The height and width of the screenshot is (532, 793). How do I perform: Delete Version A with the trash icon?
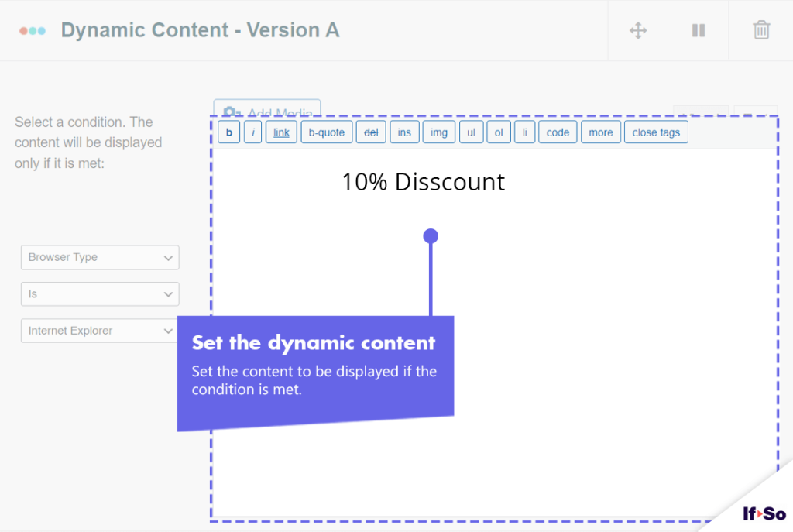pos(761,30)
